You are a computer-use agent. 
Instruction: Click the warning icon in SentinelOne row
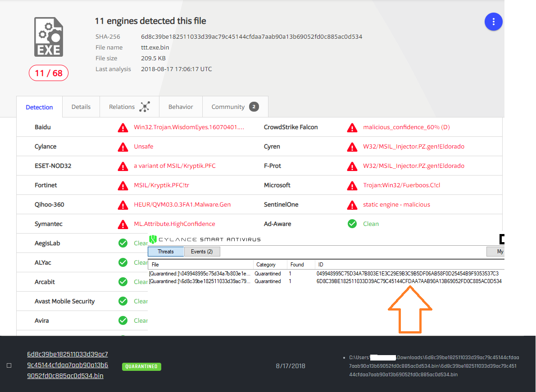click(x=352, y=205)
